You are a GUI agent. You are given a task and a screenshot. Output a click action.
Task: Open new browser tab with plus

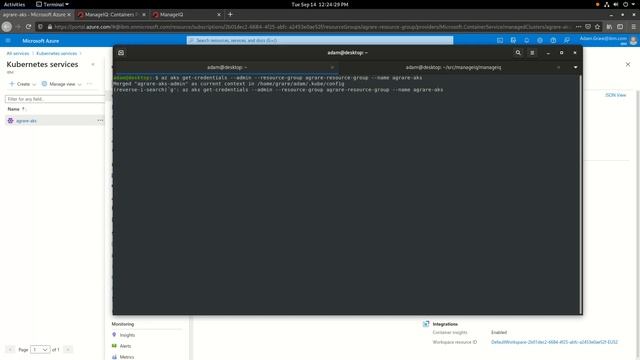point(230,14)
